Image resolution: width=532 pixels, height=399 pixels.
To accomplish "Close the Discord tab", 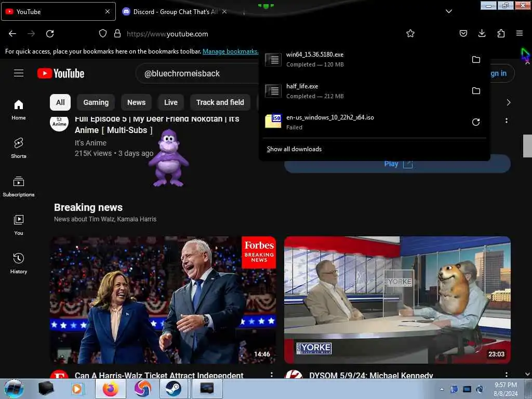I will pyautogui.click(x=224, y=11).
